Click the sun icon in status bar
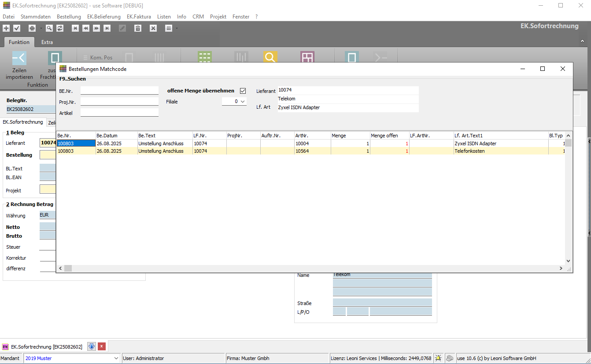The width and height of the screenshot is (591, 364). [438, 358]
